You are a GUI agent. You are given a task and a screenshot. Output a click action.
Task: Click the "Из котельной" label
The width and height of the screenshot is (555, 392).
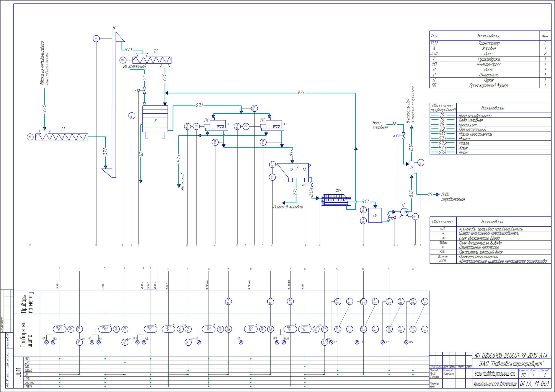coord(135,67)
